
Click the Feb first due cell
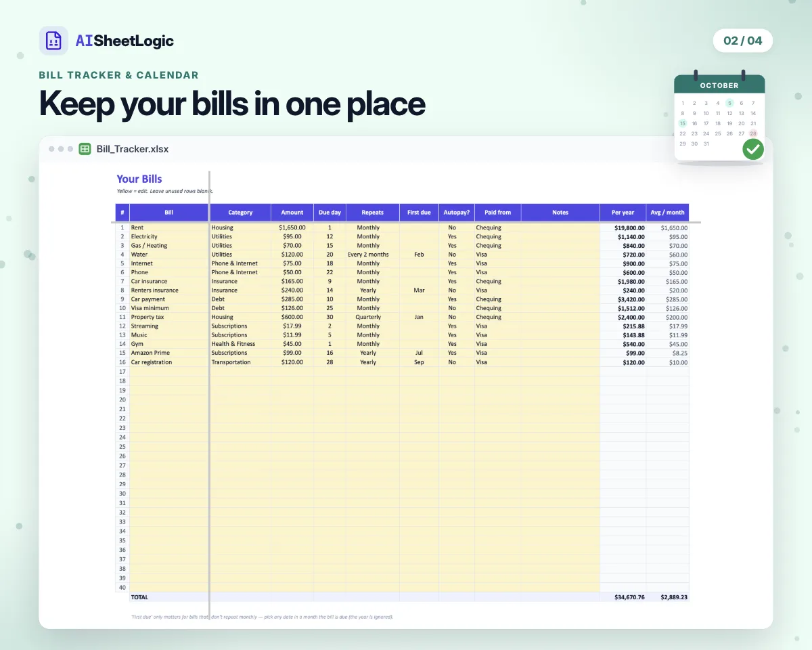[x=419, y=255]
